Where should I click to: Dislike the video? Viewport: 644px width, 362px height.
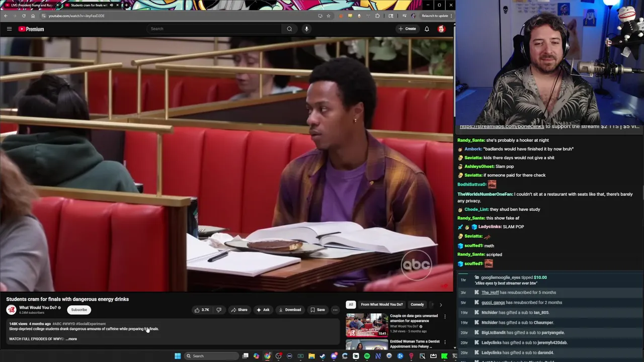point(219,310)
